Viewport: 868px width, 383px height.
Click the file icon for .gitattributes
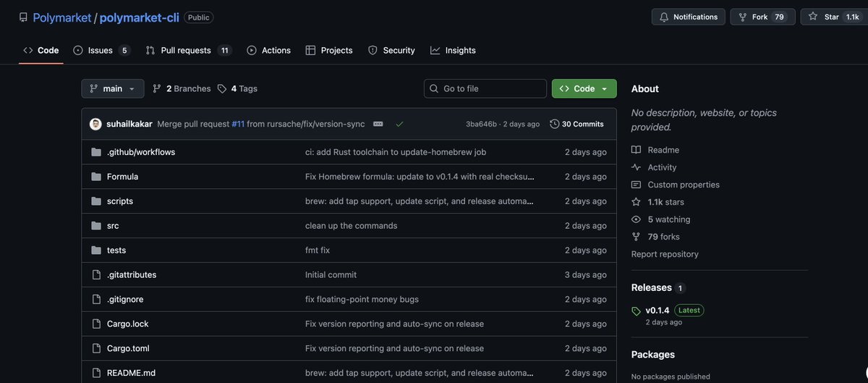(96, 275)
